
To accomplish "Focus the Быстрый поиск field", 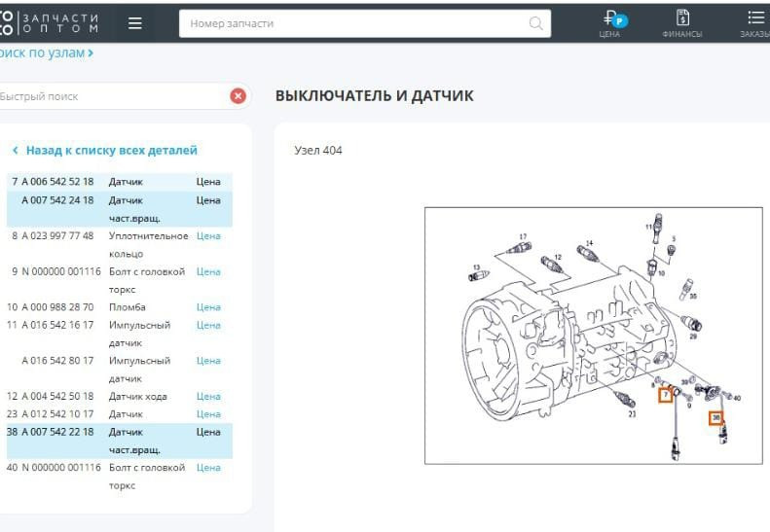I will pyautogui.click(x=113, y=96).
